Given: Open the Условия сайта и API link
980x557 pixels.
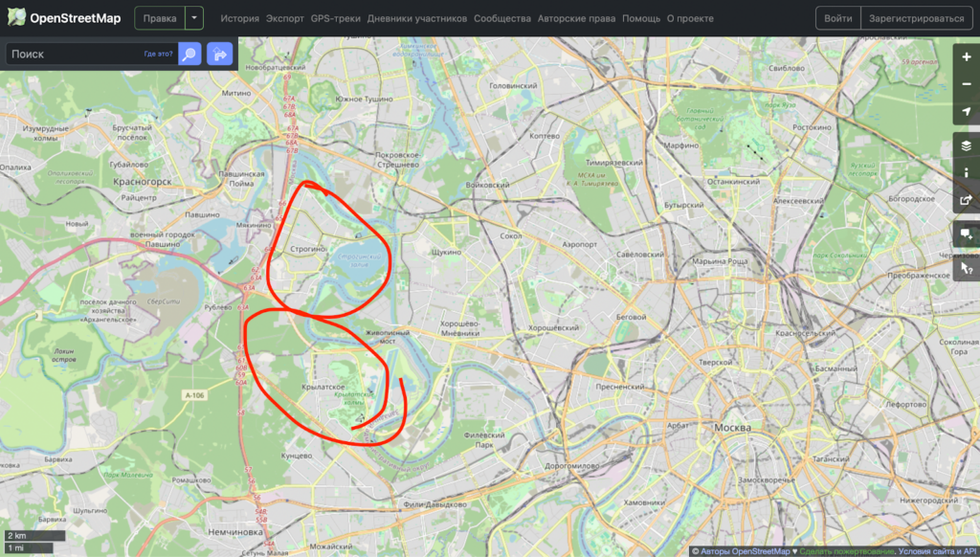Looking at the screenshot, I should (938, 551).
